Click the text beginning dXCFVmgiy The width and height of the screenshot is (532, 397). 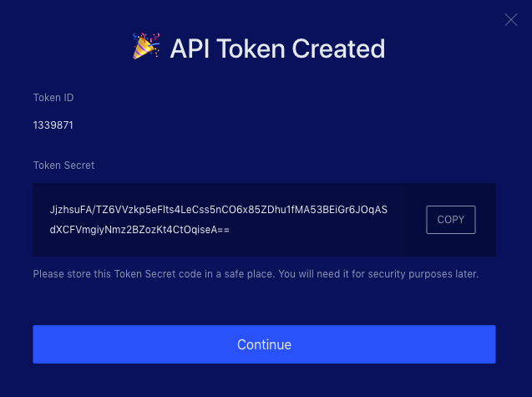click(x=139, y=230)
